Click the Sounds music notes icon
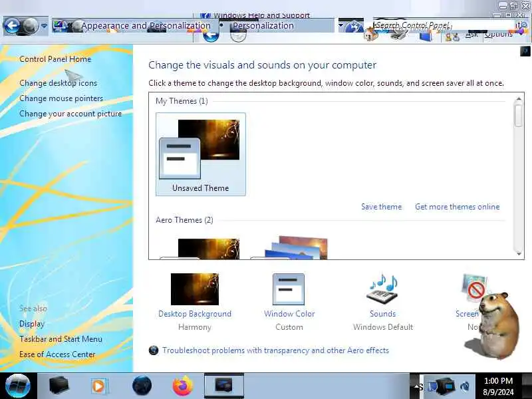This screenshot has width=532, height=399. click(383, 289)
